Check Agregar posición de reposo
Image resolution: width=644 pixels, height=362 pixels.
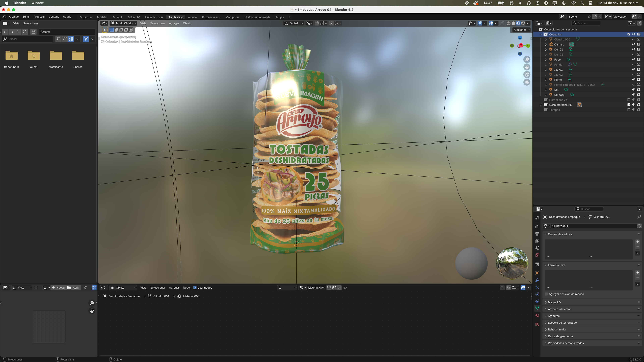tap(546, 294)
